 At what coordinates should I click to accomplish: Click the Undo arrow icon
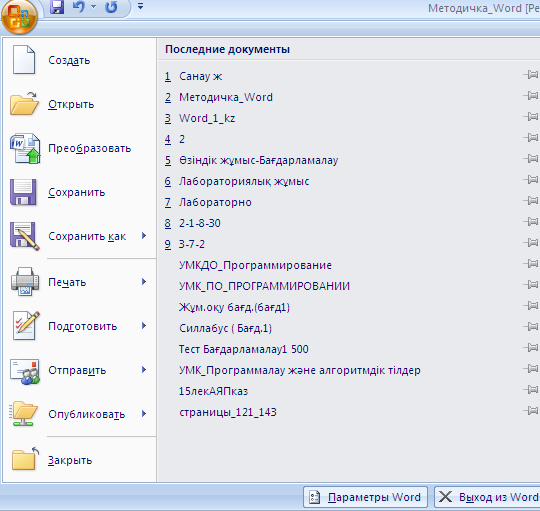coord(79,7)
